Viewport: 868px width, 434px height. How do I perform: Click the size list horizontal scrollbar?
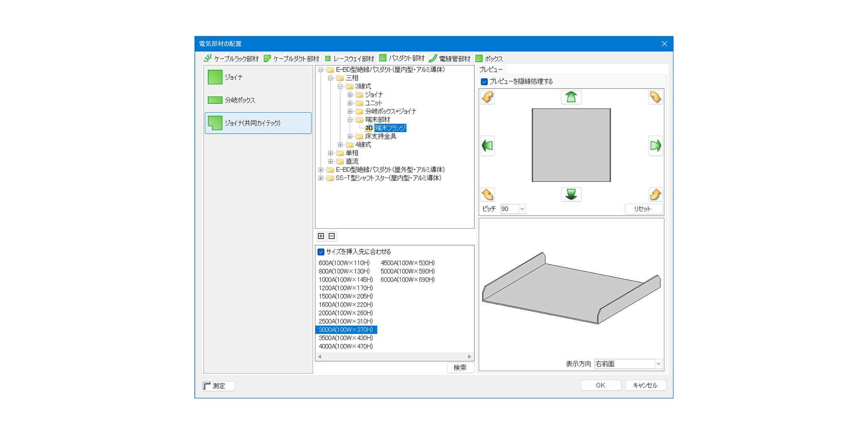[x=394, y=357]
